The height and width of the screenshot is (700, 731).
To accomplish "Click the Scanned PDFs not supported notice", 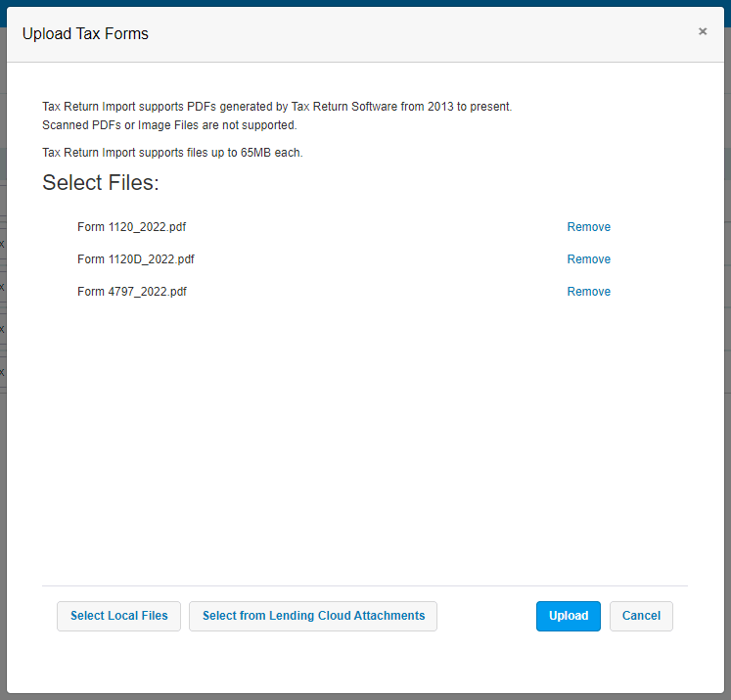I will click(x=169, y=125).
